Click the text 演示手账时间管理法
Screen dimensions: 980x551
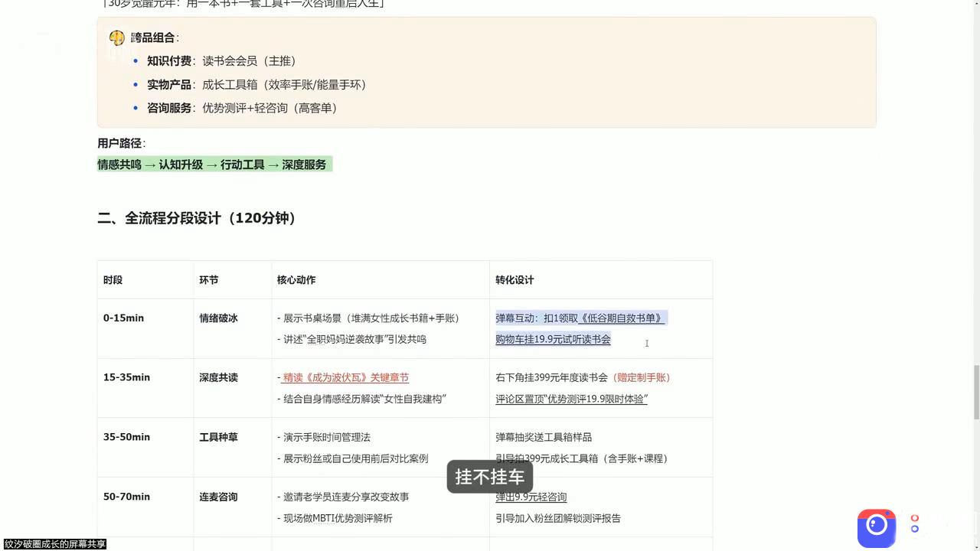(x=327, y=437)
